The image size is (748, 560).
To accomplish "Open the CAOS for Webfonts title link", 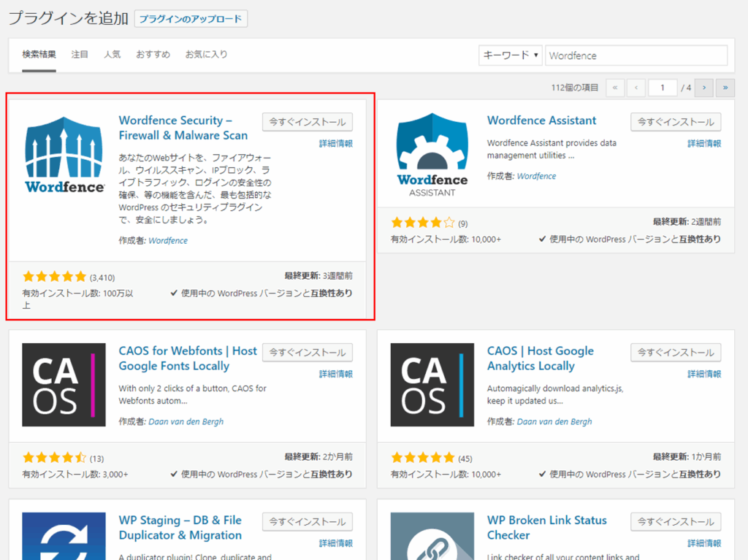I will (188, 358).
